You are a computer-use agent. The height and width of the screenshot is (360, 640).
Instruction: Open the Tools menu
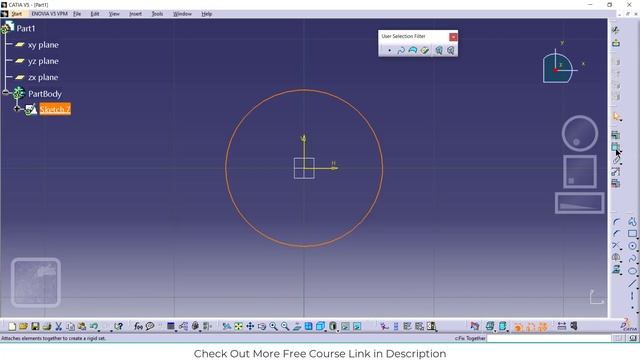[157, 14]
